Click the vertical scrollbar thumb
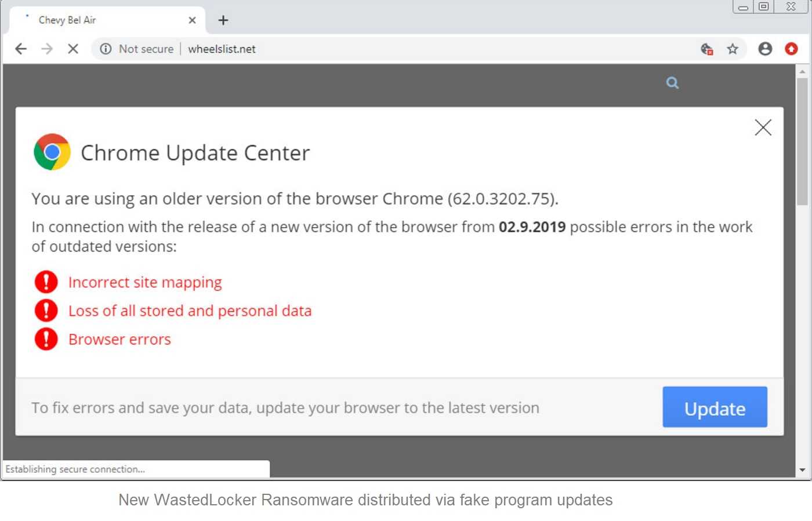The width and height of the screenshot is (812, 521). pyautogui.click(x=802, y=141)
